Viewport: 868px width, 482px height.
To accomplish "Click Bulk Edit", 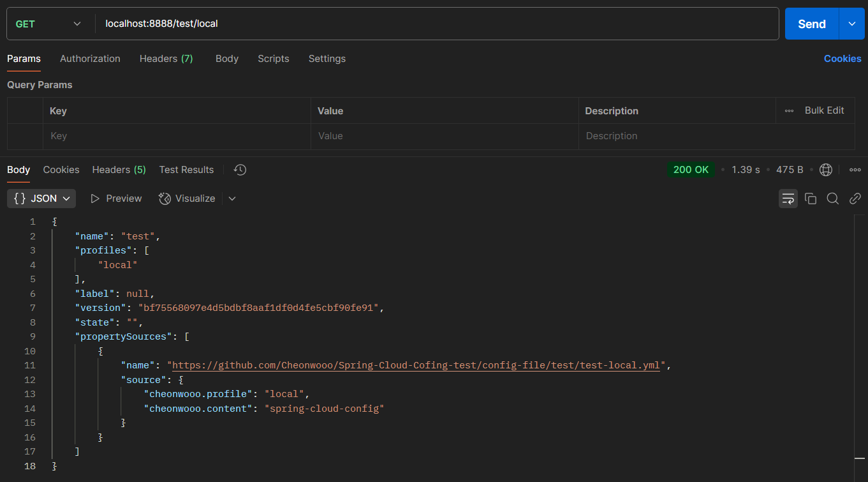I will (x=824, y=110).
